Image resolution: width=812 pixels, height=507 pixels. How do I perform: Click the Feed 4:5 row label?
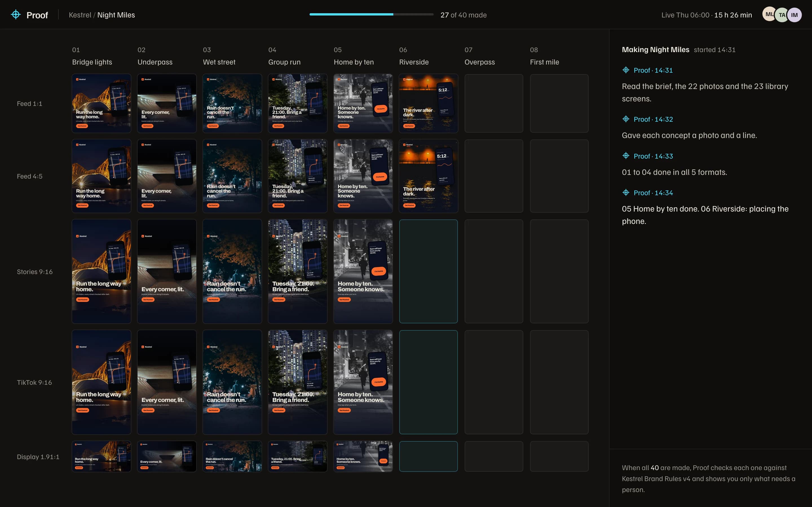click(30, 176)
